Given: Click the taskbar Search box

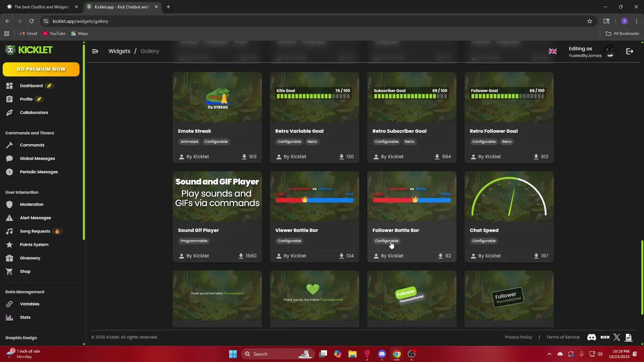Looking at the screenshot, I should click(277, 354).
